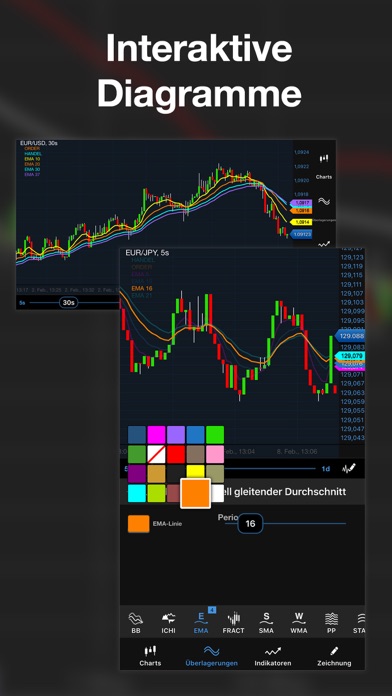Add the WMA weighted average overlay
This screenshot has height=696, width=392.
[x=298, y=623]
